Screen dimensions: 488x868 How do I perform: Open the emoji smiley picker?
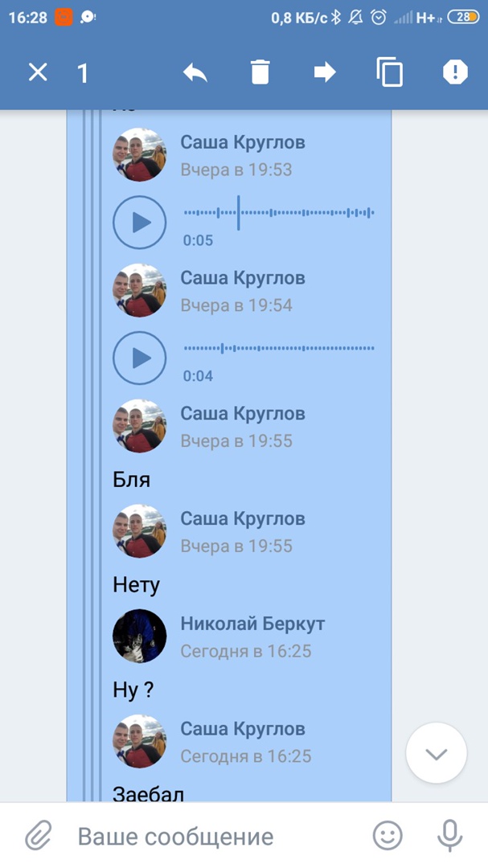point(388,836)
